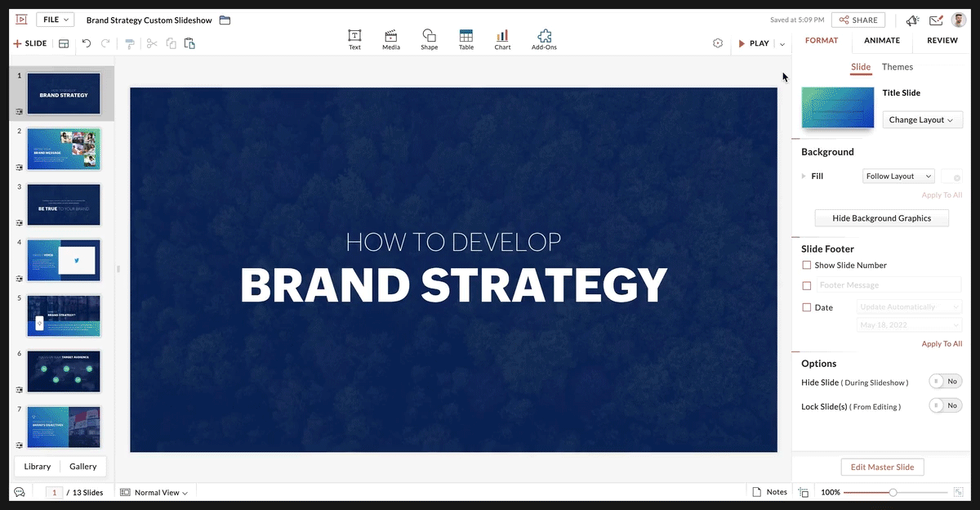
Task: Click the BRAND STRATEGY title text
Action: click(454, 285)
